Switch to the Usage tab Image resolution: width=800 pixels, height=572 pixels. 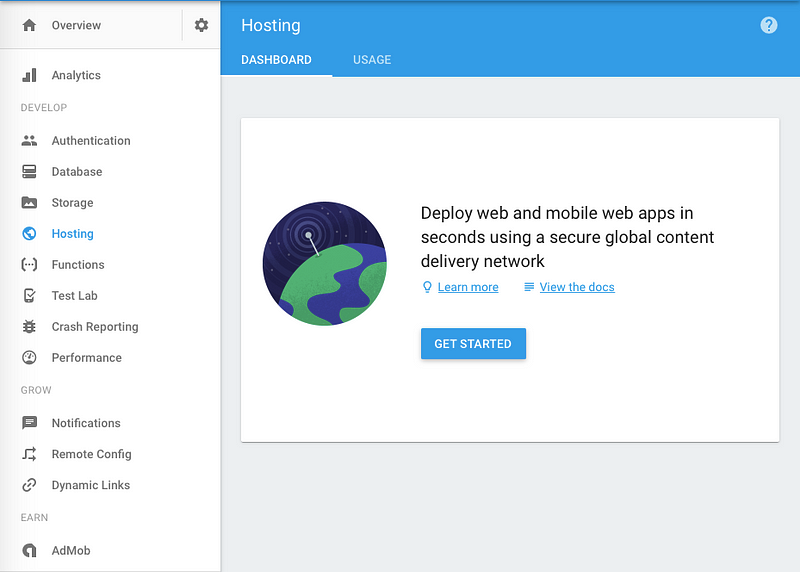(372, 60)
